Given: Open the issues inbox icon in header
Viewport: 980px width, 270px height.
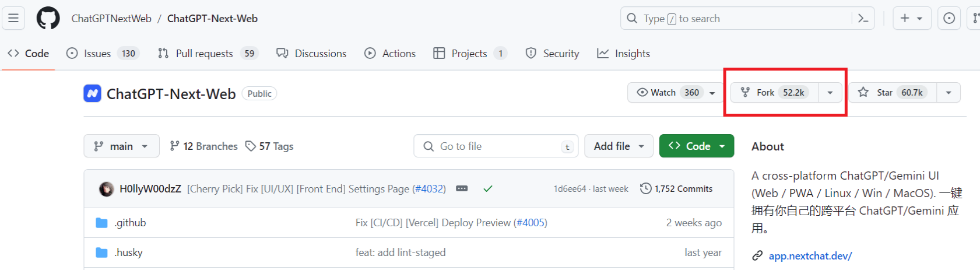Looking at the screenshot, I should click(949, 19).
